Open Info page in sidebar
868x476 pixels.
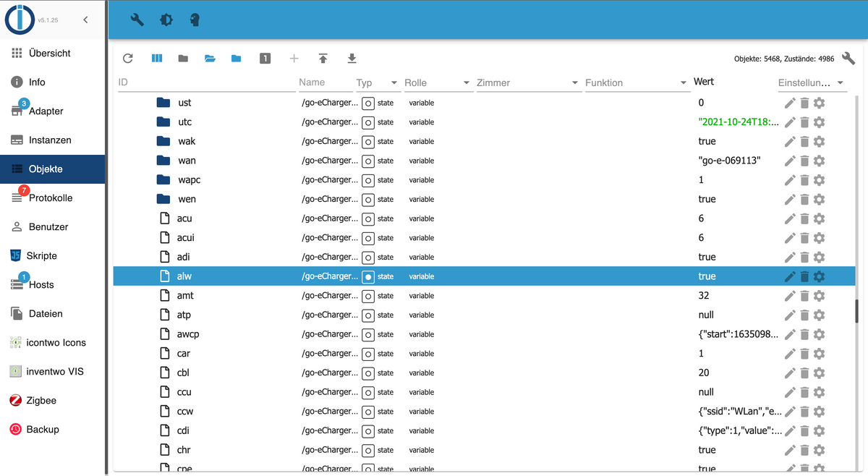(x=52, y=82)
